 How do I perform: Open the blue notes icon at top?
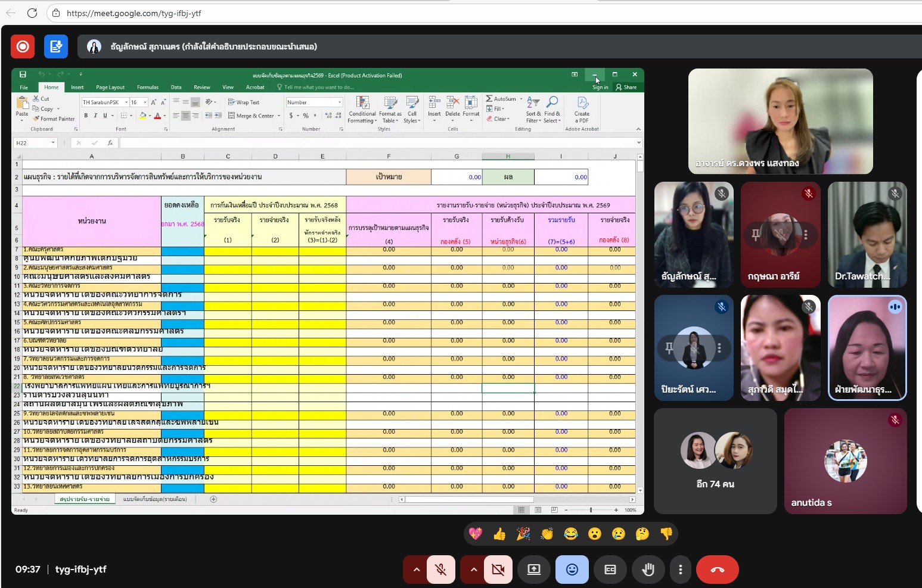pos(56,46)
